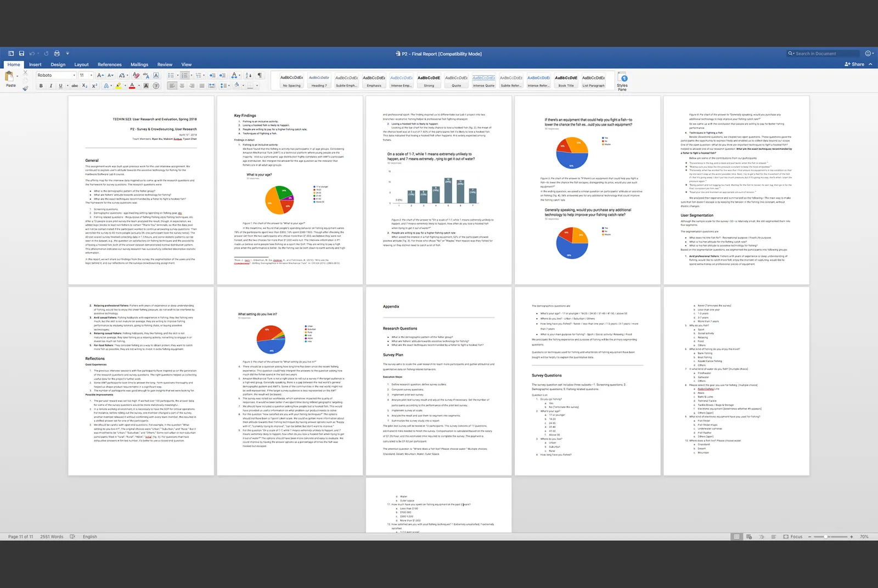Click the Undo arrow in the quick access toolbar
Screen dimensions: 878x588
click(x=32, y=54)
